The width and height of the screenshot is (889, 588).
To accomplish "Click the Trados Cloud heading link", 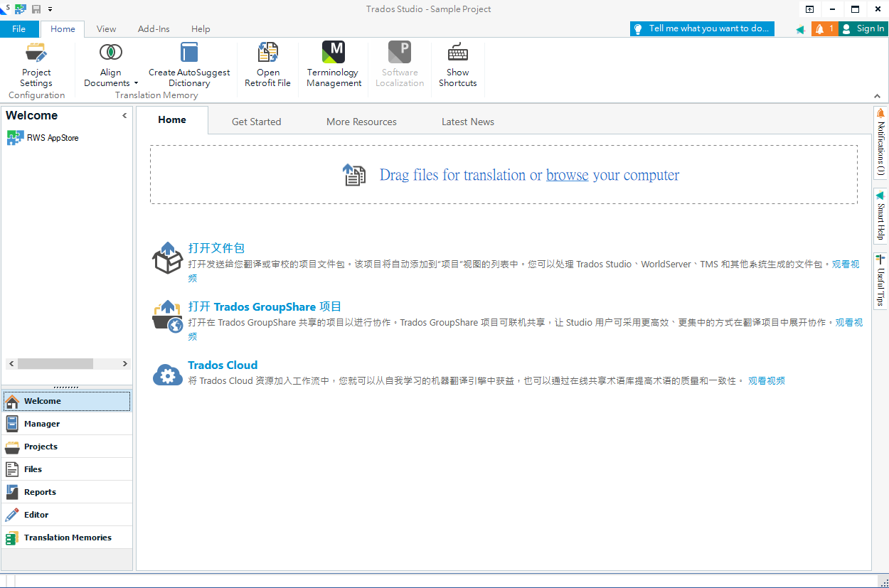I will coord(223,365).
